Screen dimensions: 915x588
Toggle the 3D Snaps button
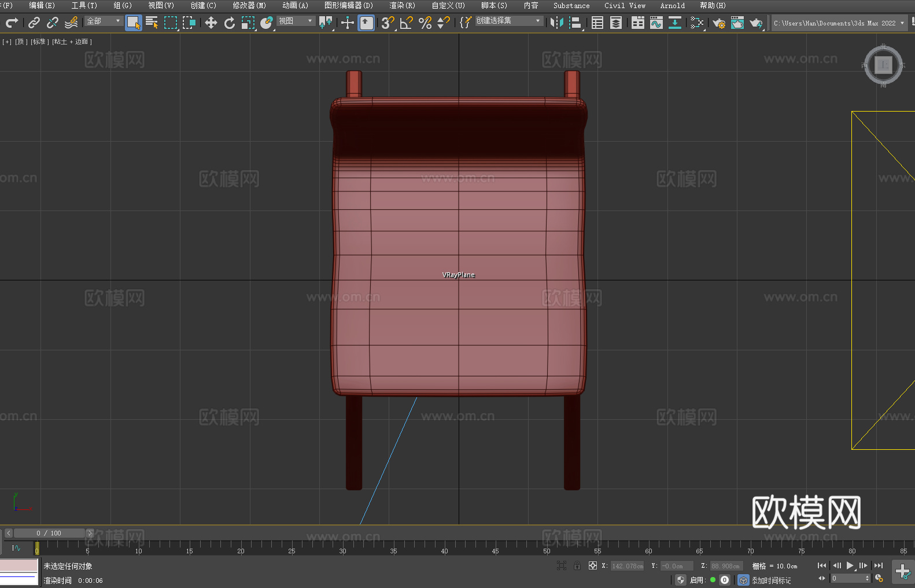click(x=388, y=23)
